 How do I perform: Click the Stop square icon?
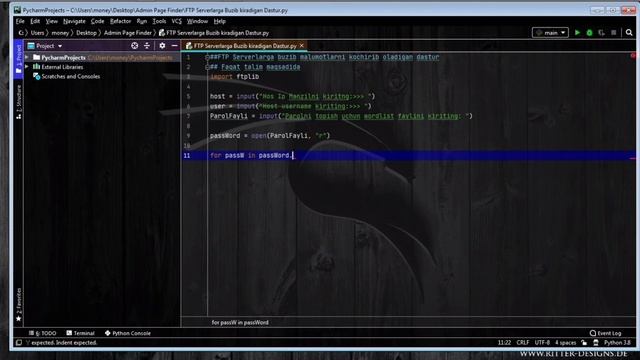(x=613, y=33)
